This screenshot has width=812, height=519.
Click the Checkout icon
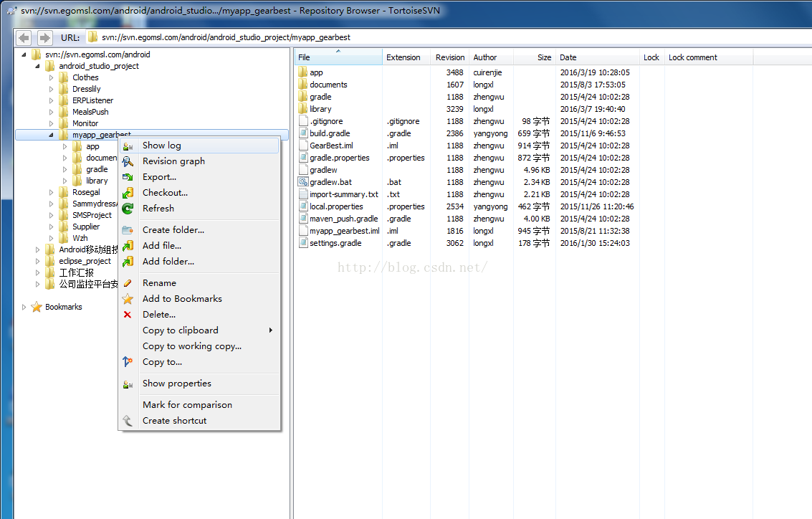point(128,194)
